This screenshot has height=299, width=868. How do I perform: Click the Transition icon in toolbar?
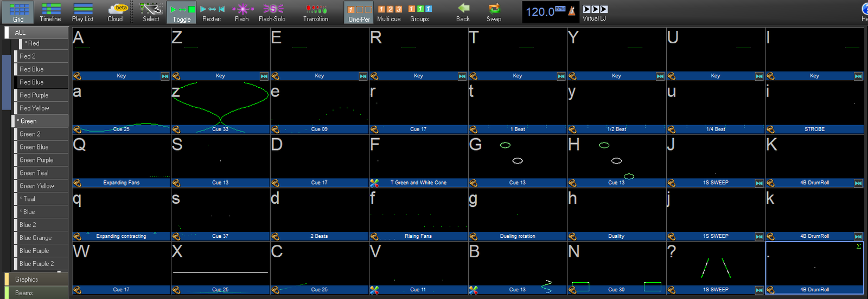point(316,12)
